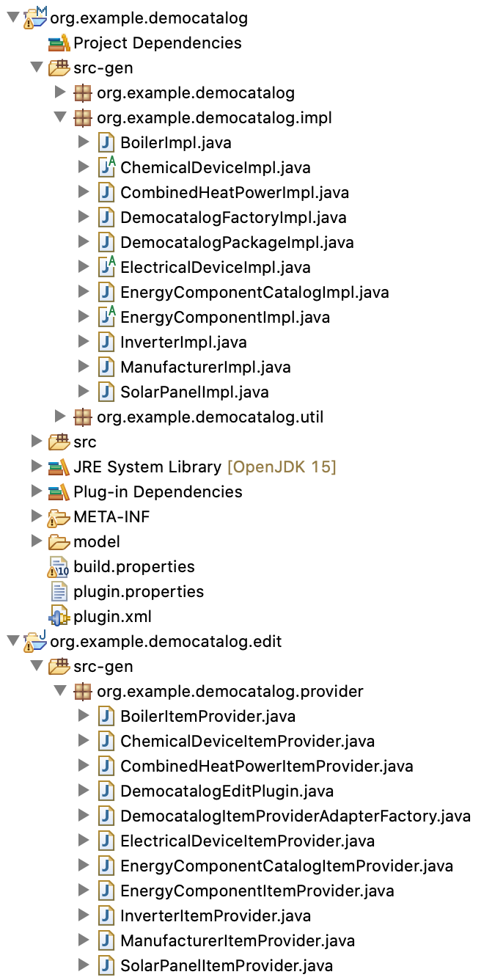Select DemocatalogPackageImpl.java
481x980 pixels.
237,242
